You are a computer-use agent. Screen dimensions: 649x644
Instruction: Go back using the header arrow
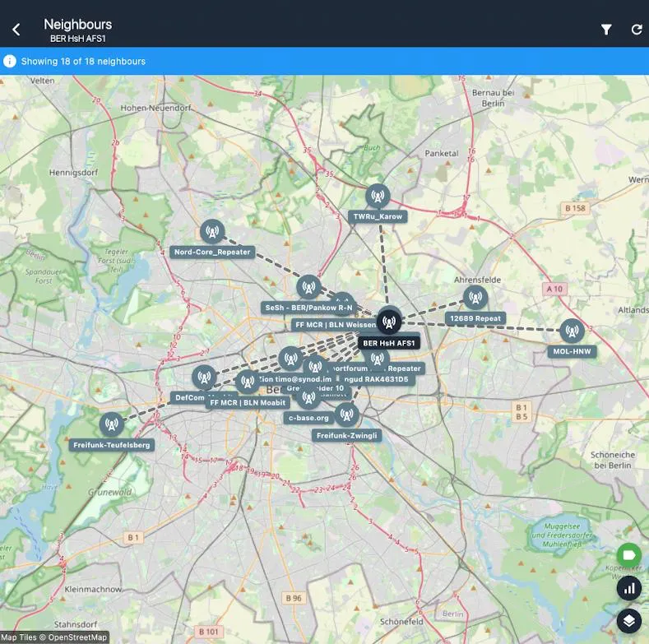16,30
